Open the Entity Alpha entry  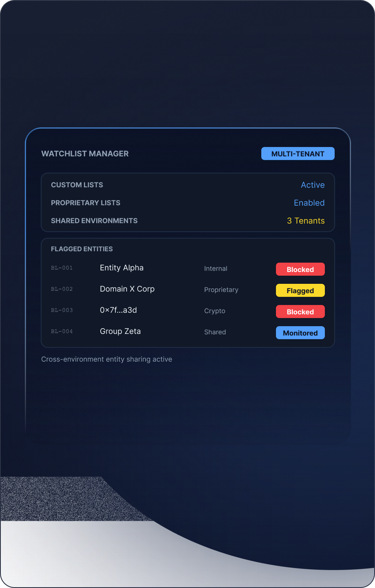pos(122,268)
